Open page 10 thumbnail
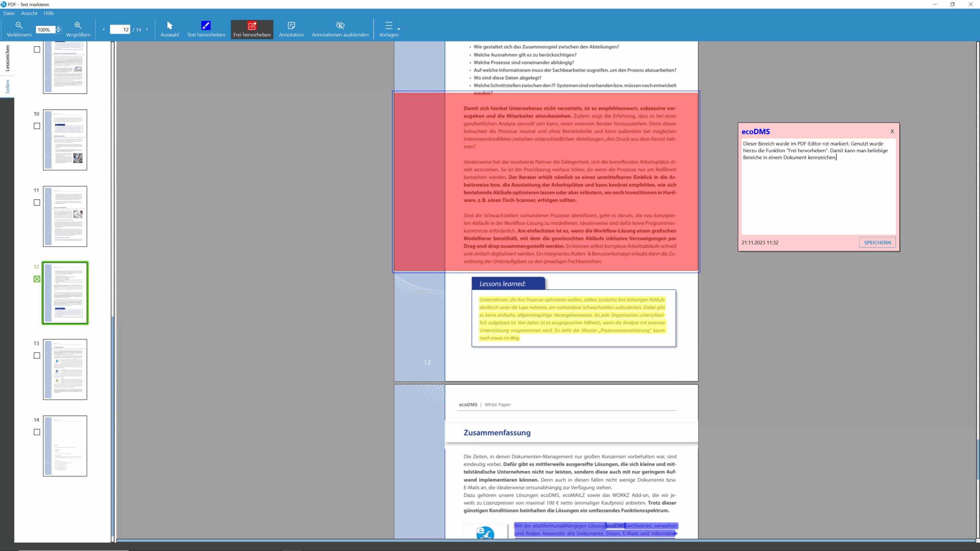980x551 pixels. (x=65, y=140)
